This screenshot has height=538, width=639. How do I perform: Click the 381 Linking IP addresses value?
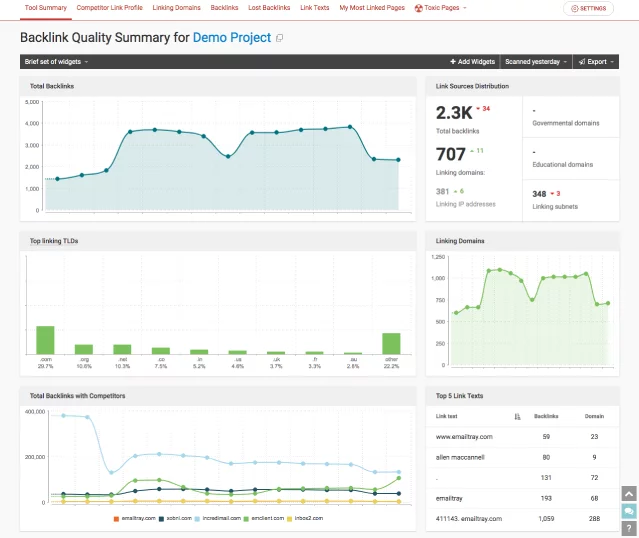coord(442,191)
